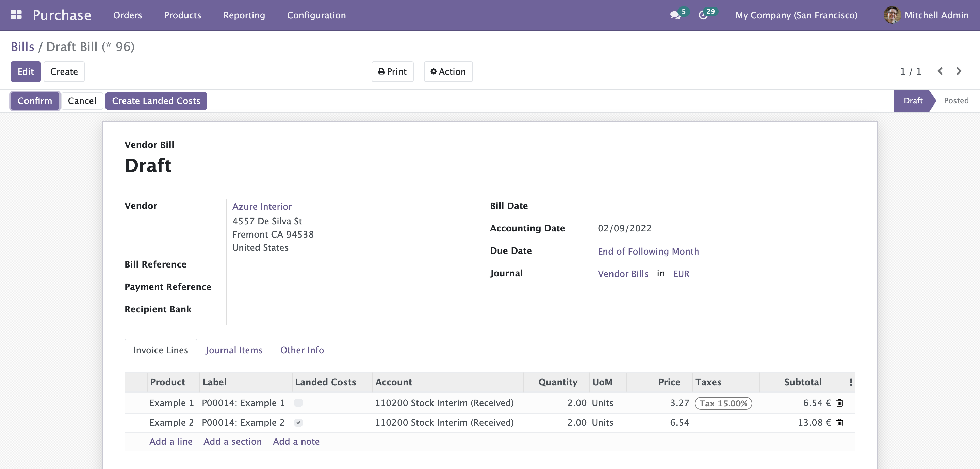The image size is (980, 469).
Task: Open optional columns three-dot menu
Action: point(851,382)
